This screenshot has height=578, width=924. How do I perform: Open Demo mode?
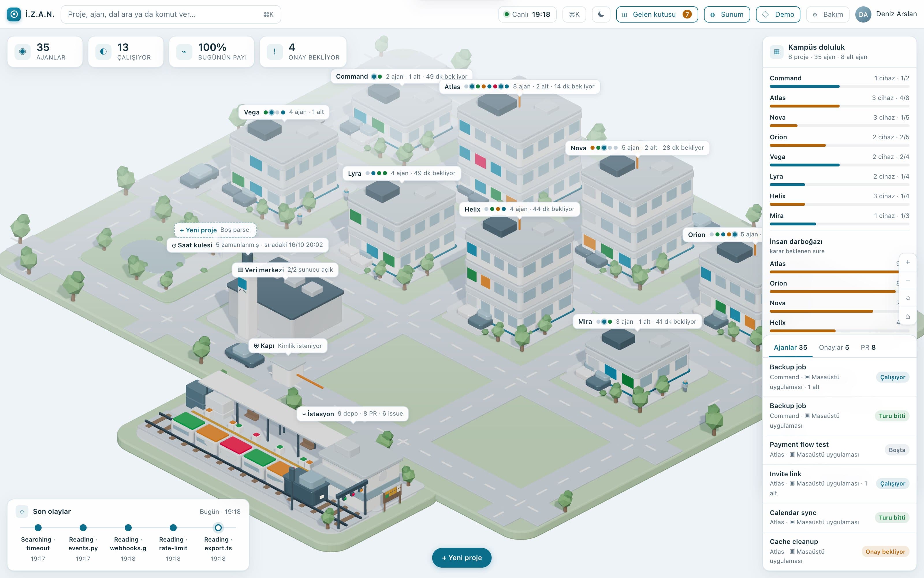pos(778,14)
